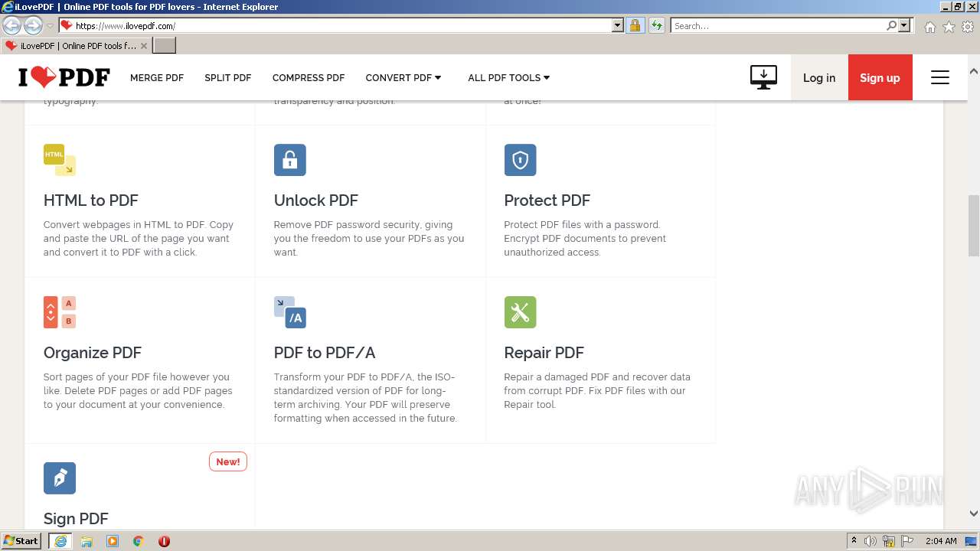Viewport: 980px width, 551px height.
Task: Open the Protect PDF heading link
Action: pyautogui.click(x=547, y=201)
